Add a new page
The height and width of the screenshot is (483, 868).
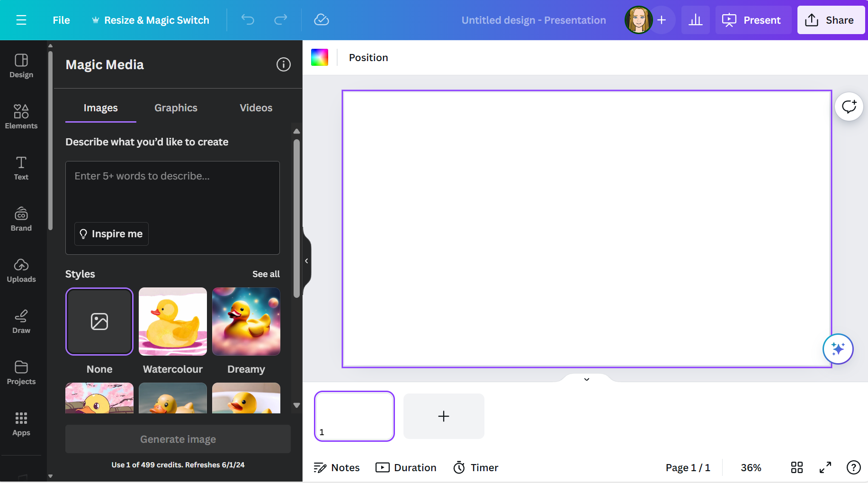coord(444,416)
